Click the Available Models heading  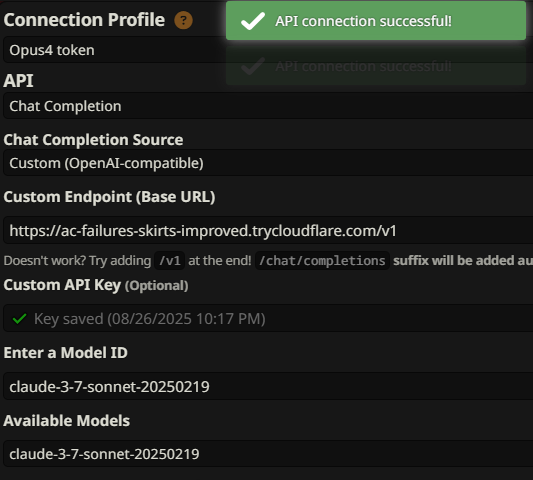(67, 421)
